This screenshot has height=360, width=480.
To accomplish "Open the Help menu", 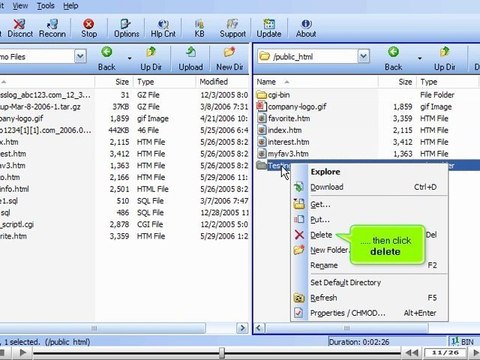I will (x=71, y=6).
